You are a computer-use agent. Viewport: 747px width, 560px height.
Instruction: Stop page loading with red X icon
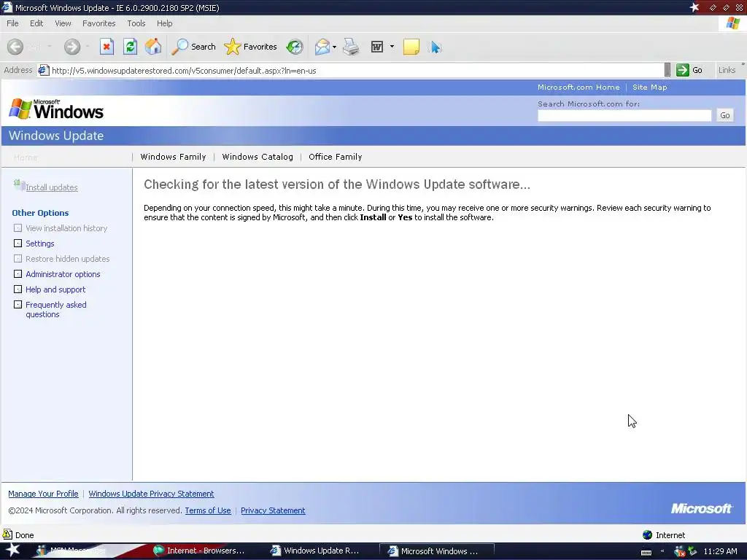pos(107,47)
